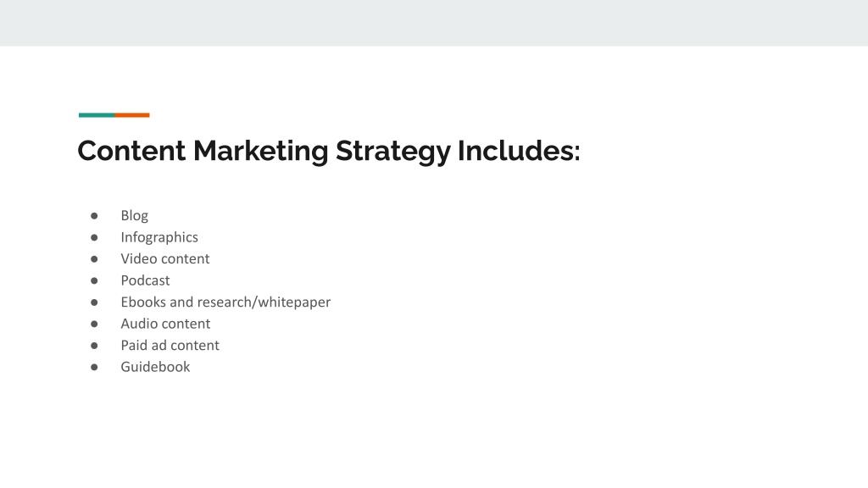The image size is (868, 488).
Task: Click the bullet dot beside 'Infographics'
Action: pos(94,237)
